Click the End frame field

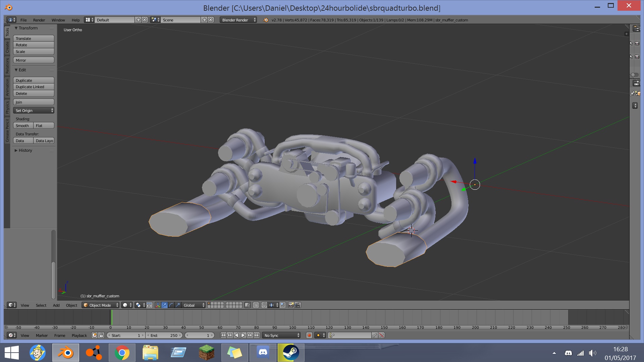pyautogui.click(x=164, y=335)
